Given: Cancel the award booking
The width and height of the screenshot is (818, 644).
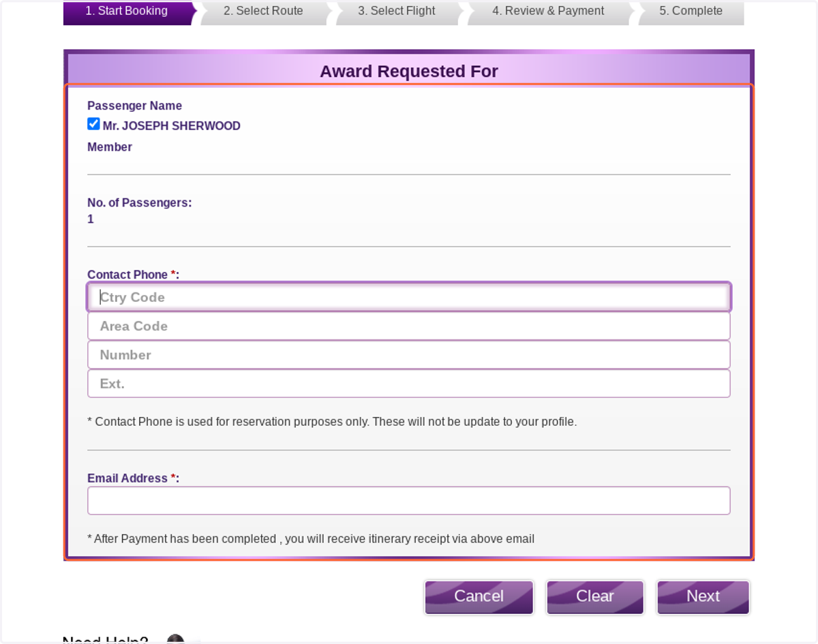Looking at the screenshot, I should [479, 597].
